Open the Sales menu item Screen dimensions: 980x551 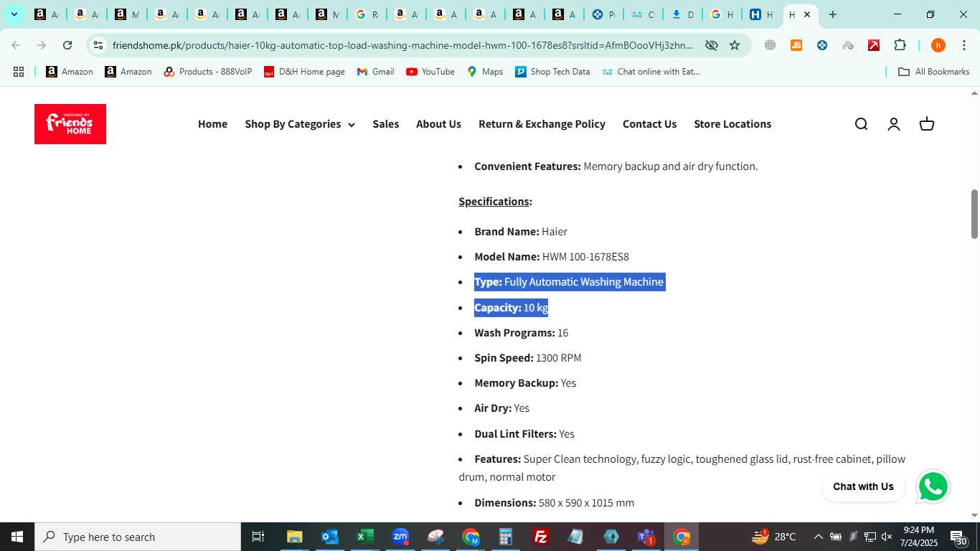(385, 124)
